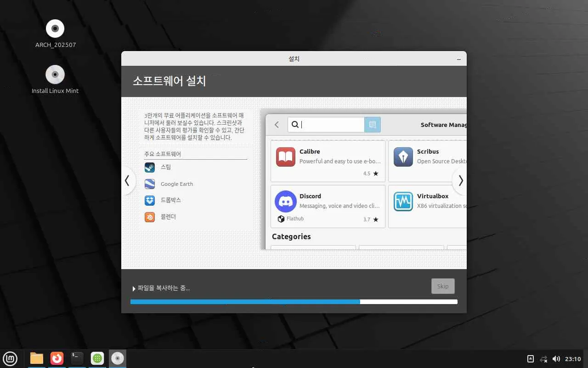This screenshot has height=368, width=588.
Task: Click the Calibre title text
Action: 310,151
